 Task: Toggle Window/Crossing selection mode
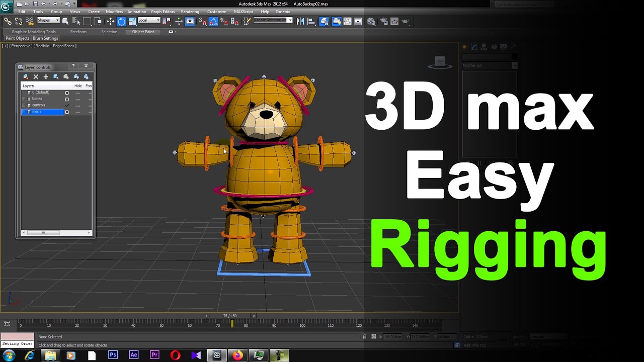coord(98,21)
